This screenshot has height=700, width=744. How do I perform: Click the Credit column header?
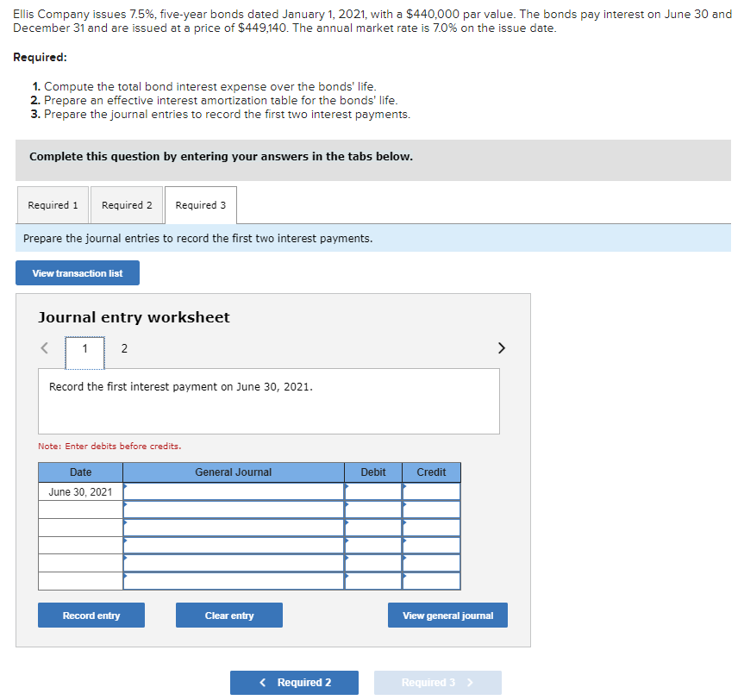pos(431,472)
